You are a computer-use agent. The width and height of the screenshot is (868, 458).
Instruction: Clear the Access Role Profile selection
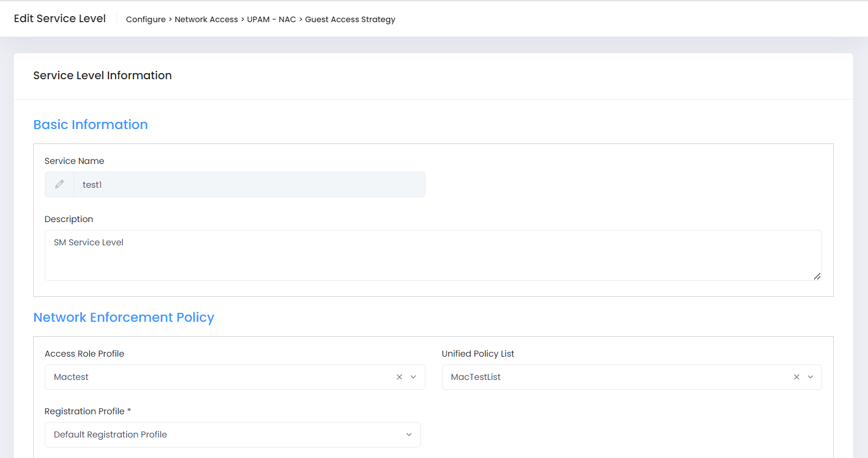399,377
